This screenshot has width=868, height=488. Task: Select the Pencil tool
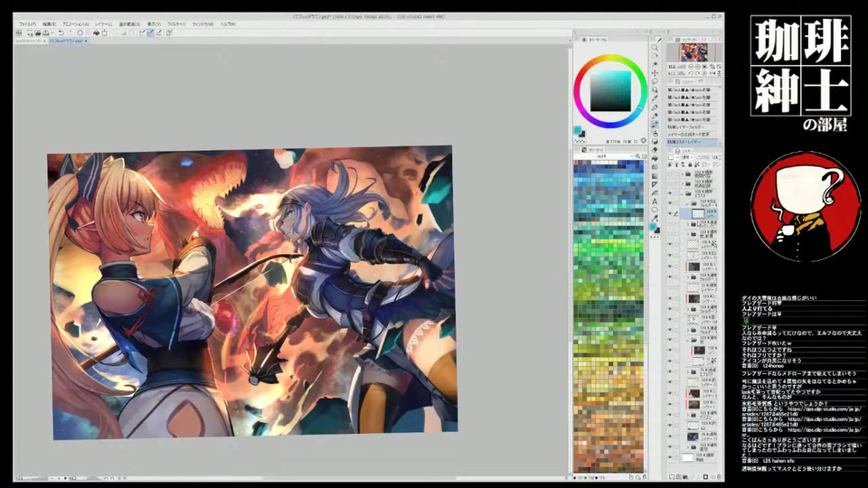tap(655, 116)
